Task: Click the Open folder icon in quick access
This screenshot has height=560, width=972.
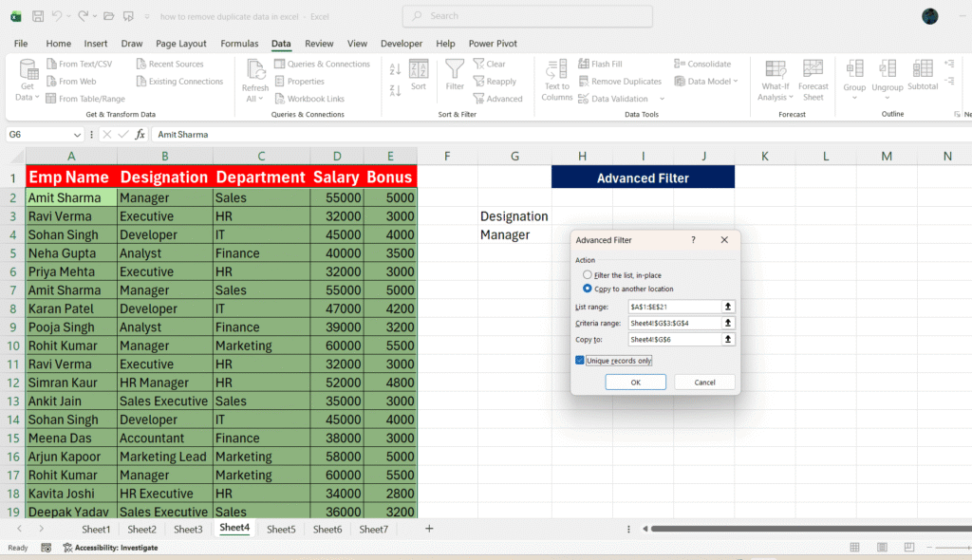Action: 109,16
